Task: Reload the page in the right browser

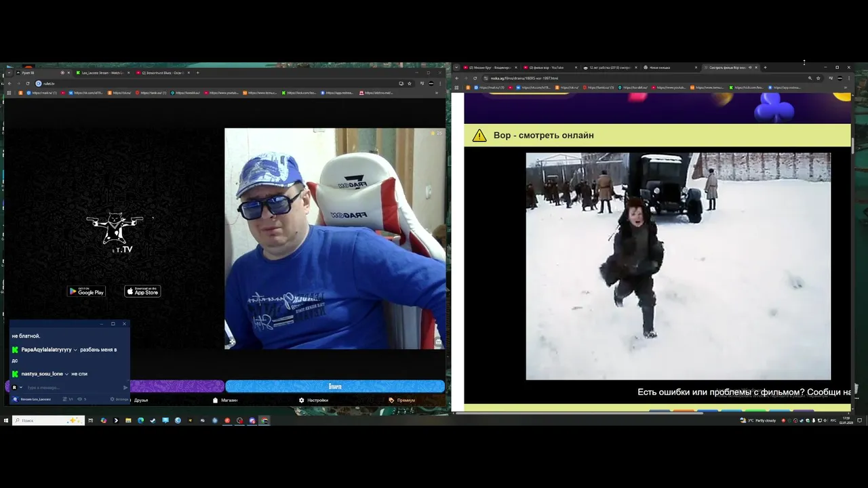Action: pos(475,78)
